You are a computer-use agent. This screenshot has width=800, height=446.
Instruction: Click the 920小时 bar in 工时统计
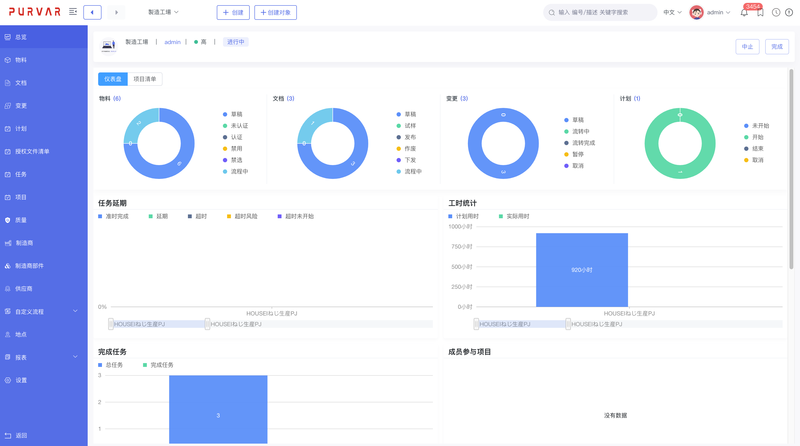click(582, 270)
